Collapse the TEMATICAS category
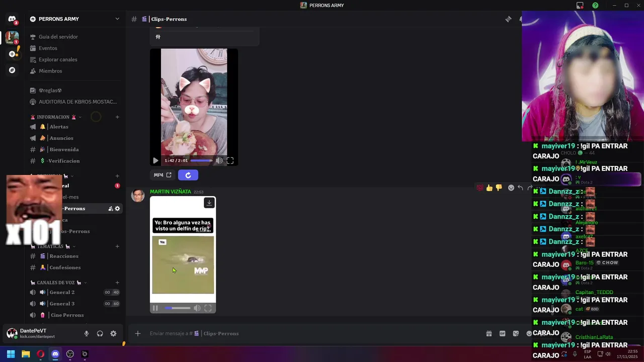The height and width of the screenshot is (362, 644). point(53,246)
